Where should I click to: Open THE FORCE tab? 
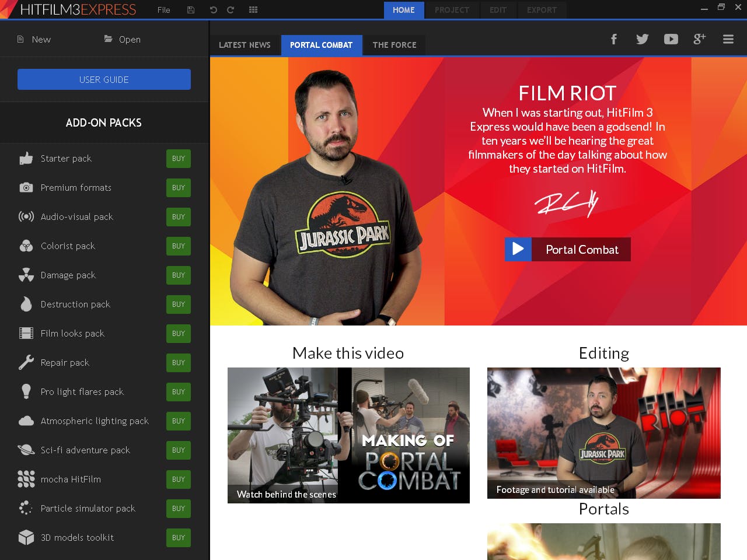tap(395, 45)
